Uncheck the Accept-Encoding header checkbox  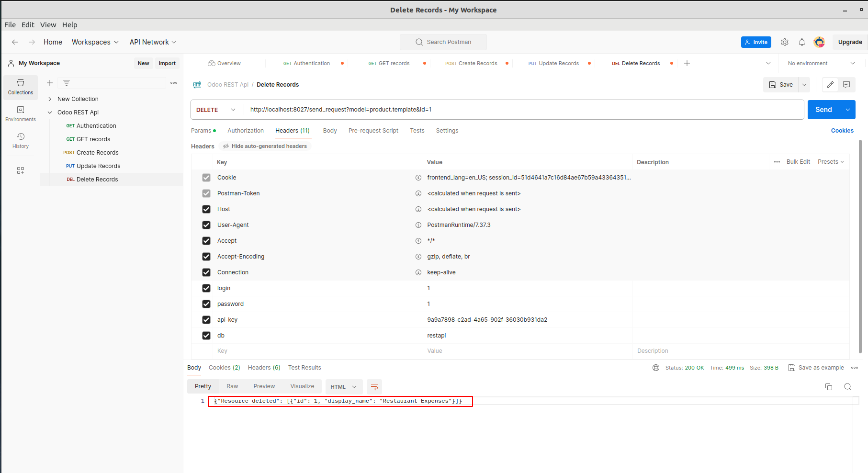tap(206, 257)
